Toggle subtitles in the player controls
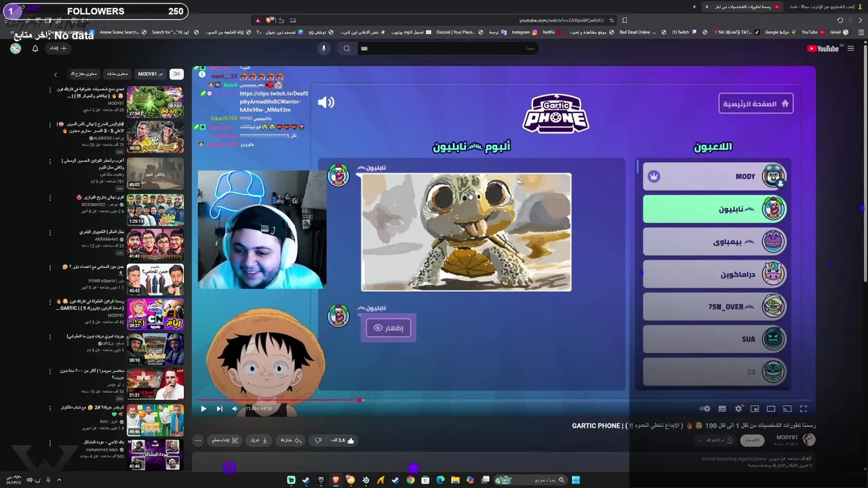The height and width of the screenshot is (488, 868). point(722,409)
